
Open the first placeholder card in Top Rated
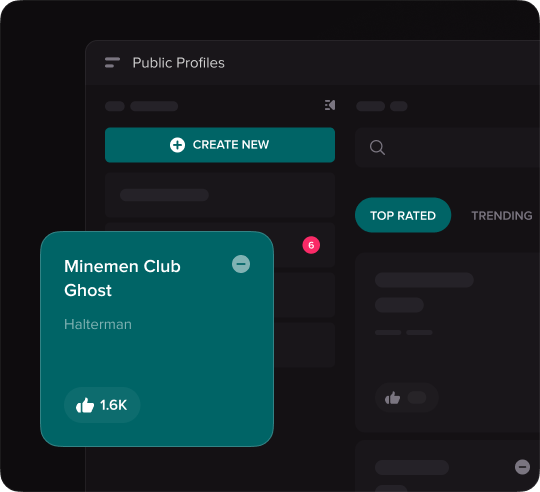click(x=447, y=342)
